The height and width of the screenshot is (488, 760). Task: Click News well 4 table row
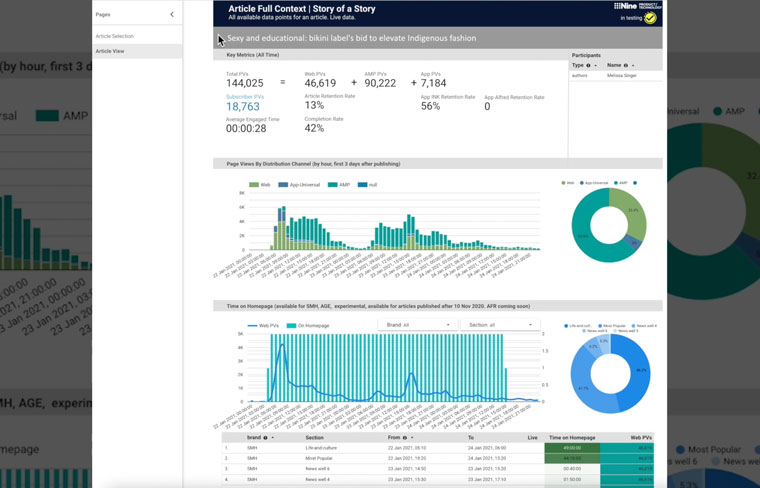pyautogui.click(x=438, y=480)
